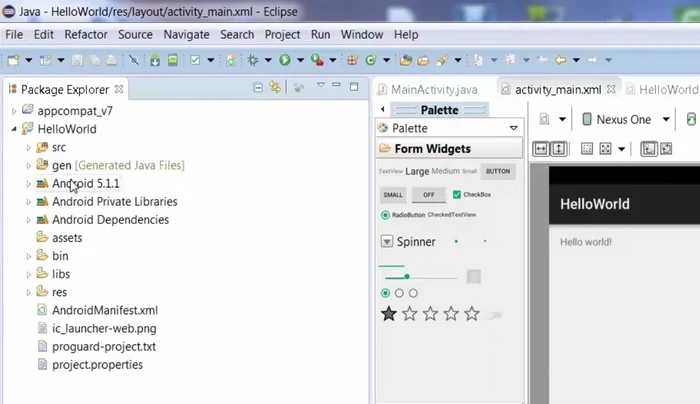Select project.properties file
The image size is (700, 404).
(x=97, y=365)
